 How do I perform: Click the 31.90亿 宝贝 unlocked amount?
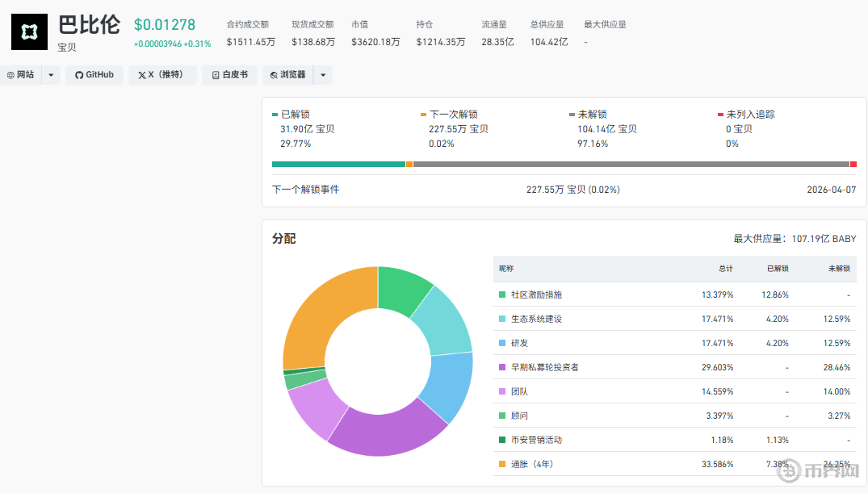point(308,129)
